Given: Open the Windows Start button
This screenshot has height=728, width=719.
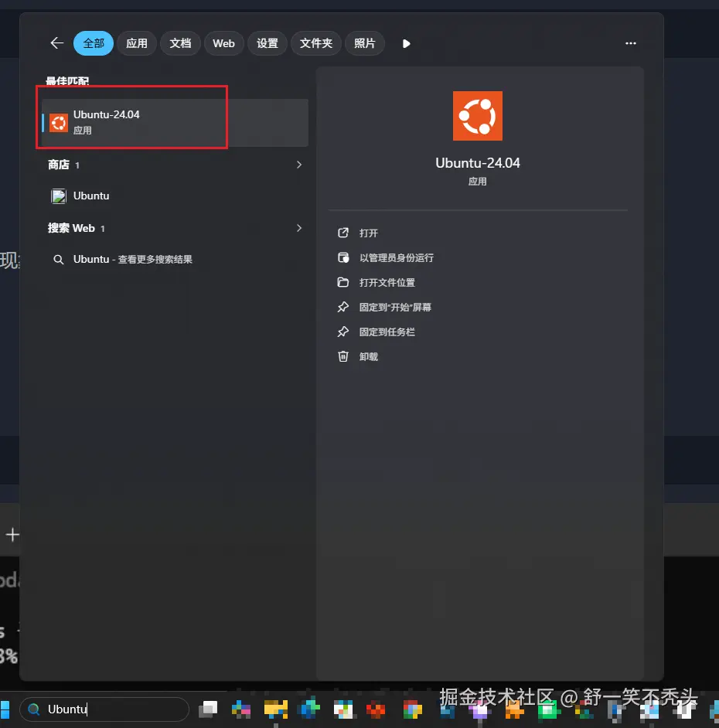Looking at the screenshot, I should [x=5, y=709].
